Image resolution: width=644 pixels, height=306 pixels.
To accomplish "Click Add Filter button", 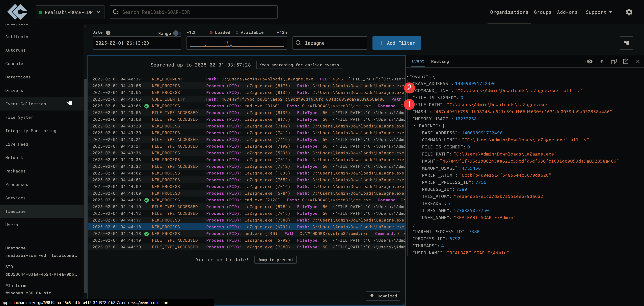I will pos(396,43).
